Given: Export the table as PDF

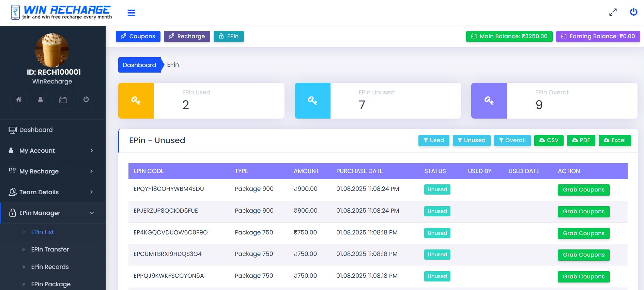Looking at the screenshot, I should point(581,140).
